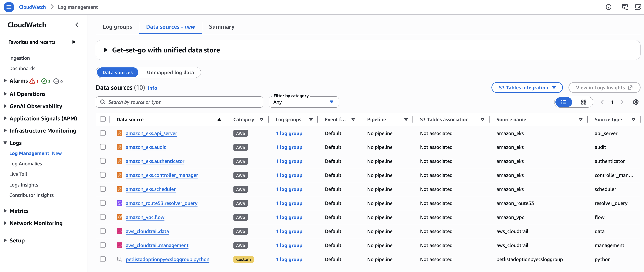Check the amazon_eks.authenticator row
This screenshot has height=272, width=644.
coord(103,161)
